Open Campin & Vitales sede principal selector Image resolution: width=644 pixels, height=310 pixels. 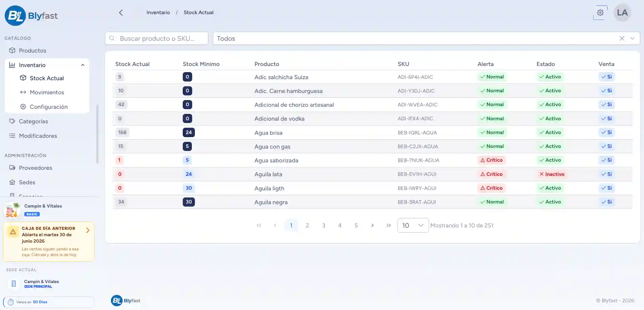[x=49, y=284]
